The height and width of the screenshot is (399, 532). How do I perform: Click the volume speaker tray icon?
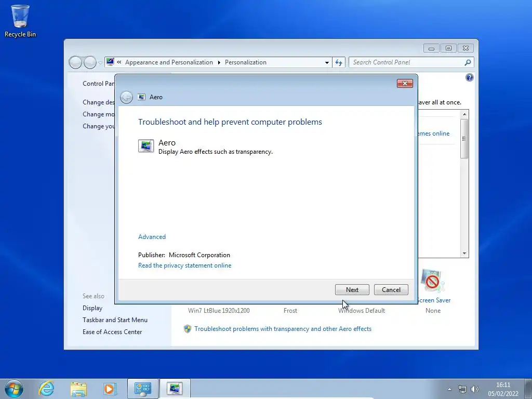(475, 389)
